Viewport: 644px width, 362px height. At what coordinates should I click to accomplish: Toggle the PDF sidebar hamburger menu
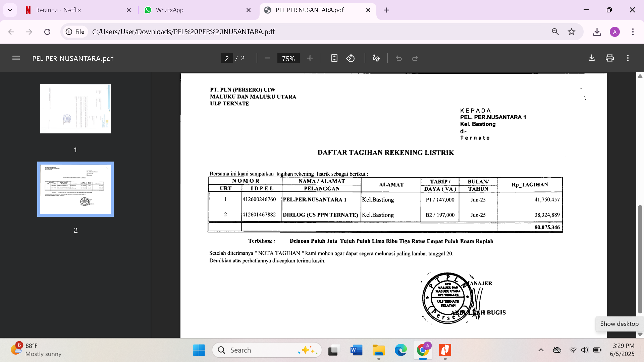(16, 58)
